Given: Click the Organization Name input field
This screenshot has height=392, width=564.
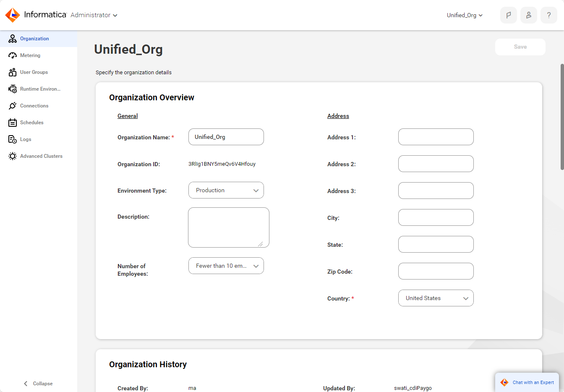Looking at the screenshot, I should [226, 137].
